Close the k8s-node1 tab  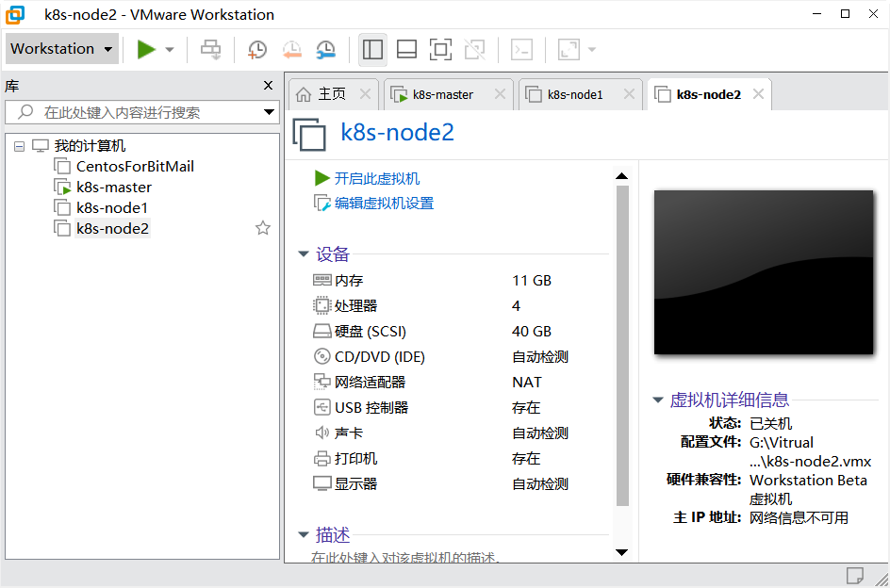629,94
